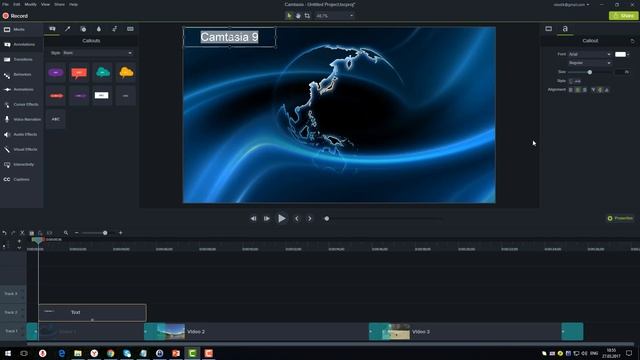Open the Interactivity panel
Viewport: 640px width, 360px height.
(21, 164)
